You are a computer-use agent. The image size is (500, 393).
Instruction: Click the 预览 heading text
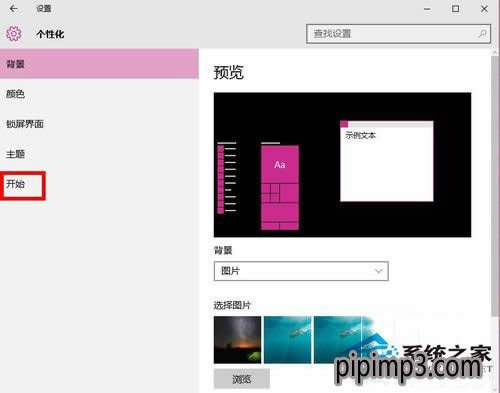click(x=229, y=72)
